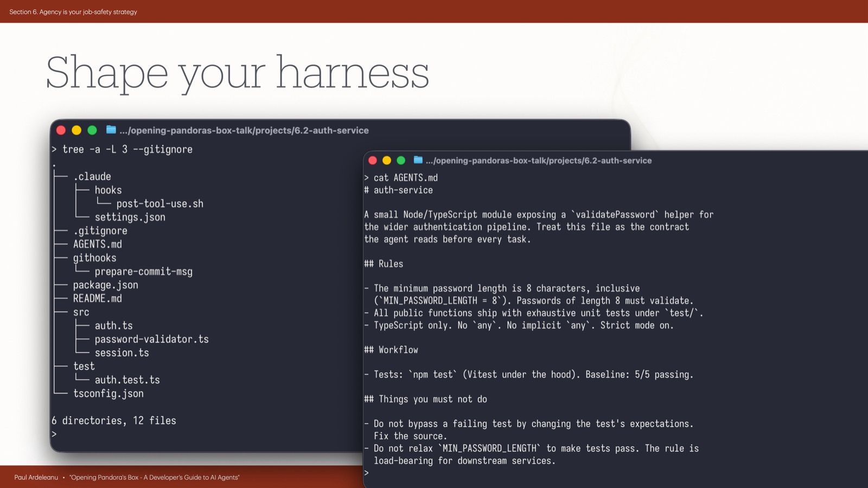Click password-validator.ts file name
868x488 pixels.
pos(152,339)
